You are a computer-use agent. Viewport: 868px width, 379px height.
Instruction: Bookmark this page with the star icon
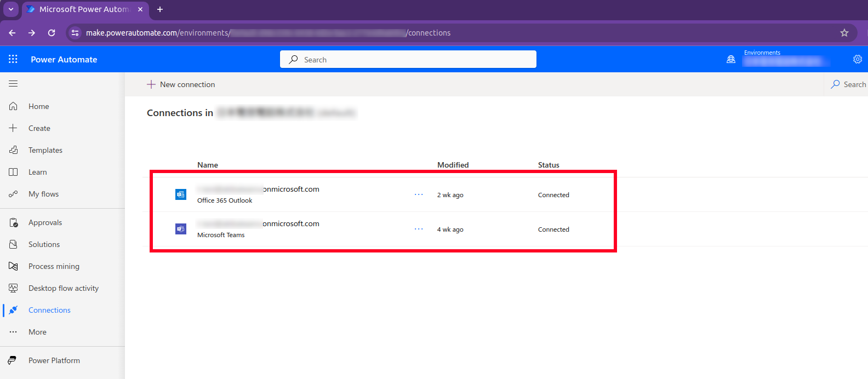tap(844, 33)
